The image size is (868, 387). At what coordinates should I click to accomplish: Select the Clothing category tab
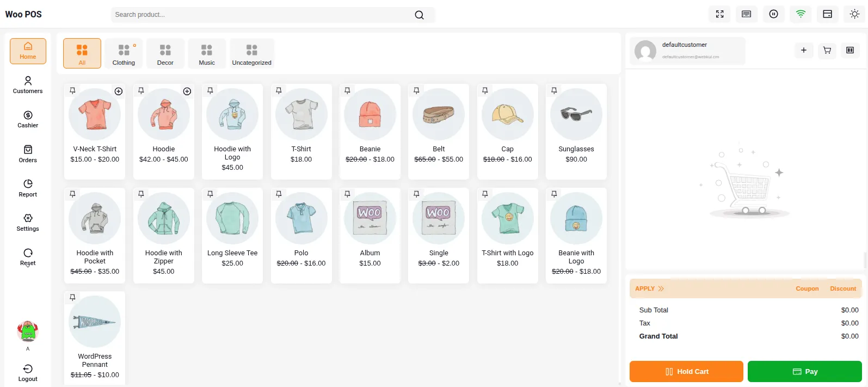124,53
